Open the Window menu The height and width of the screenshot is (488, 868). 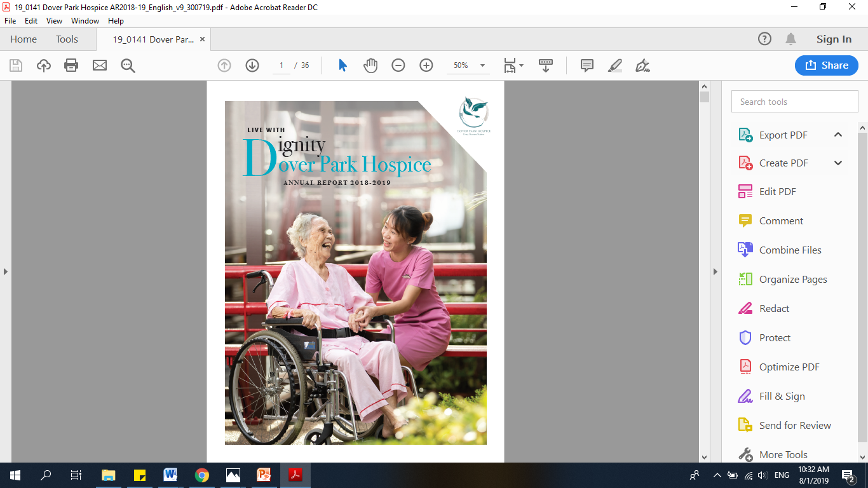[85, 21]
